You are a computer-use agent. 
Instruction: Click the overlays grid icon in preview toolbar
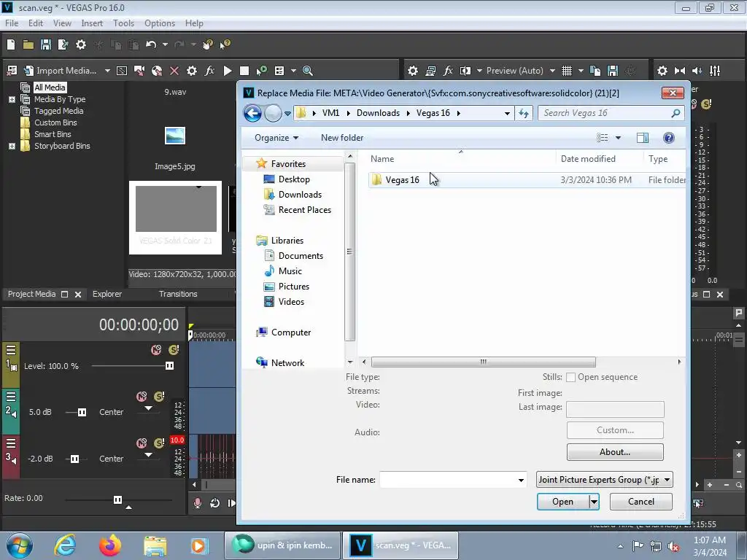click(566, 71)
